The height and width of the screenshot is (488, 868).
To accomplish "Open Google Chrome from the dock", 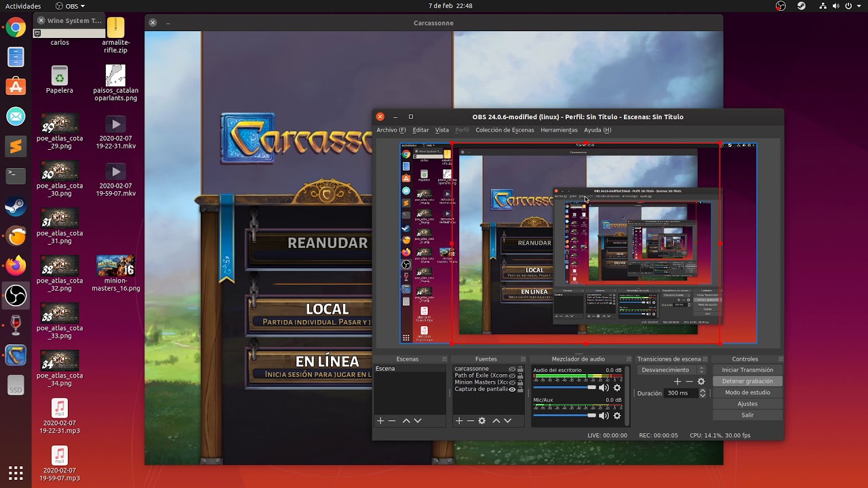I will [x=16, y=28].
